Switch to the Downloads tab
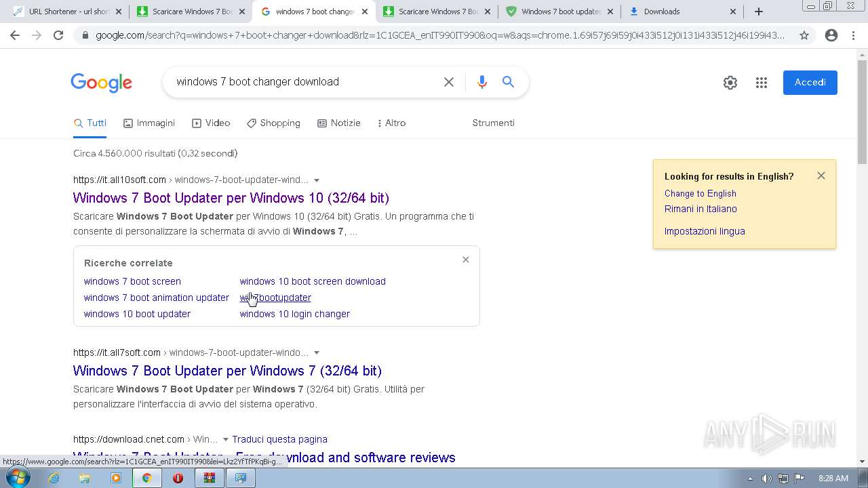The width and height of the screenshot is (868, 488). (682, 12)
